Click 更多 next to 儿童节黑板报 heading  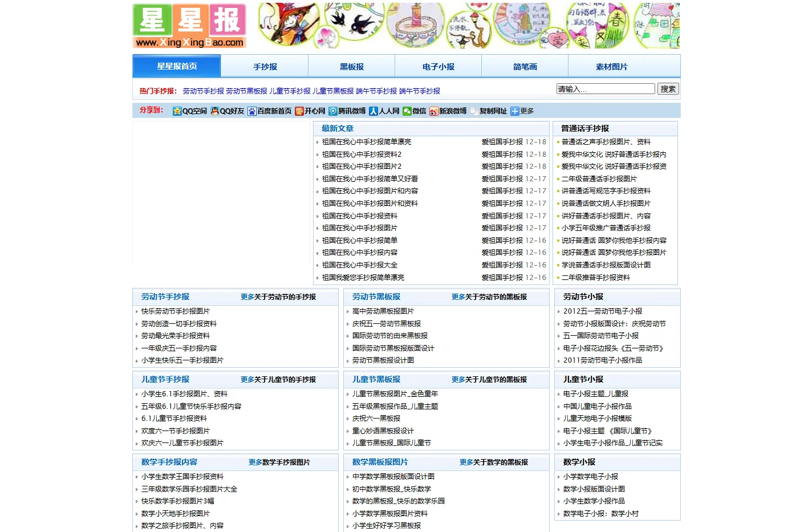coord(458,380)
